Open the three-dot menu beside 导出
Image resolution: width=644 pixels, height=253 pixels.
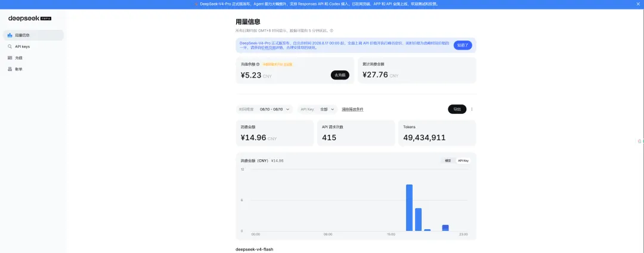(472, 109)
